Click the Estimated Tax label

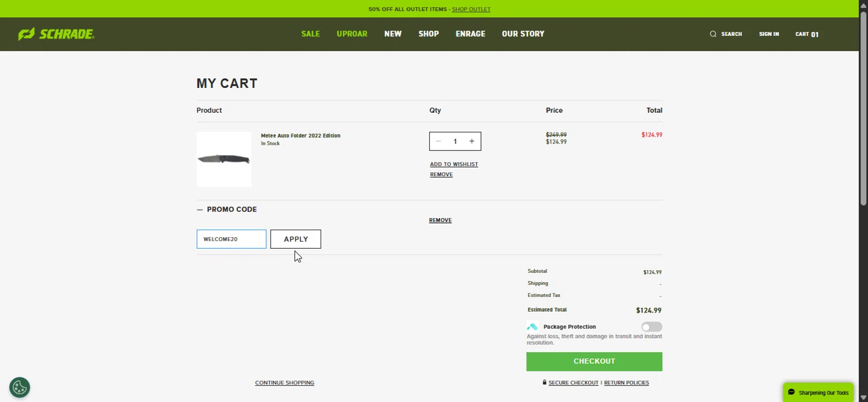(544, 296)
